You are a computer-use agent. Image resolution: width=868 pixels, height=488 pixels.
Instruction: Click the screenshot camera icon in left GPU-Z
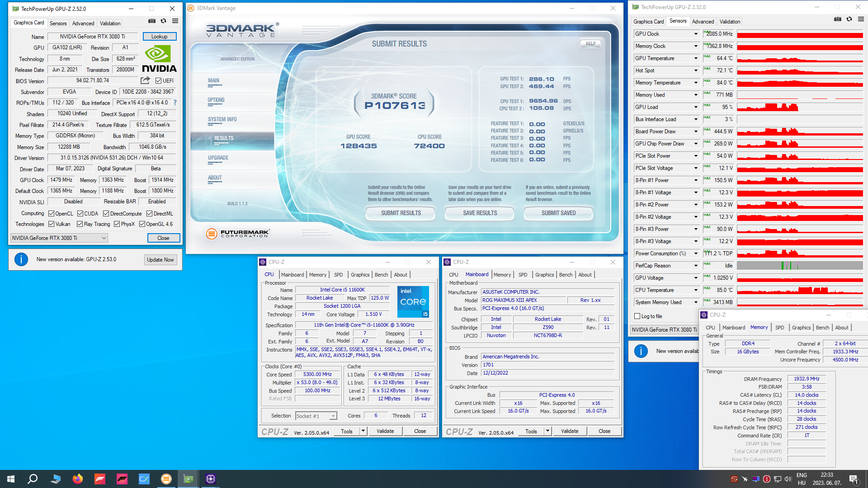point(152,21)
